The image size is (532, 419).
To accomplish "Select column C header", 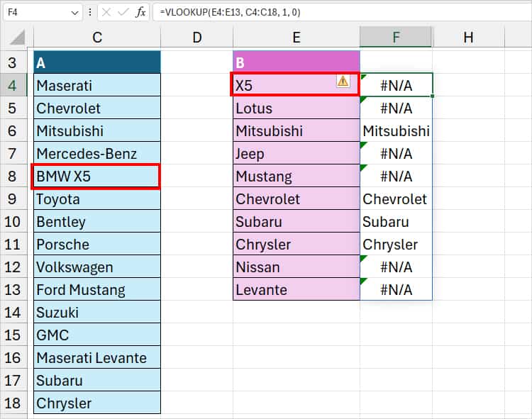I will tap(97, 38).
